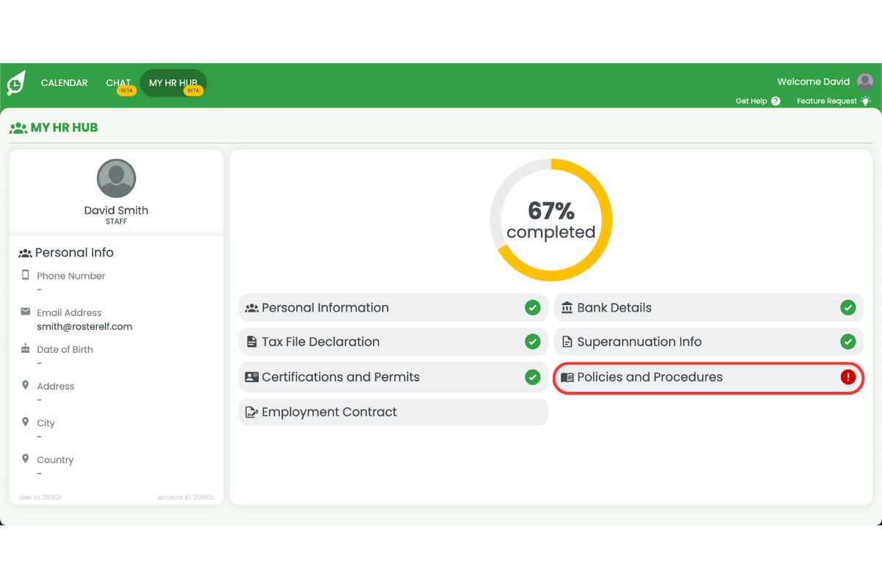
Task: Click the user avatar beside Welcome David
Action: pos(865,82)
